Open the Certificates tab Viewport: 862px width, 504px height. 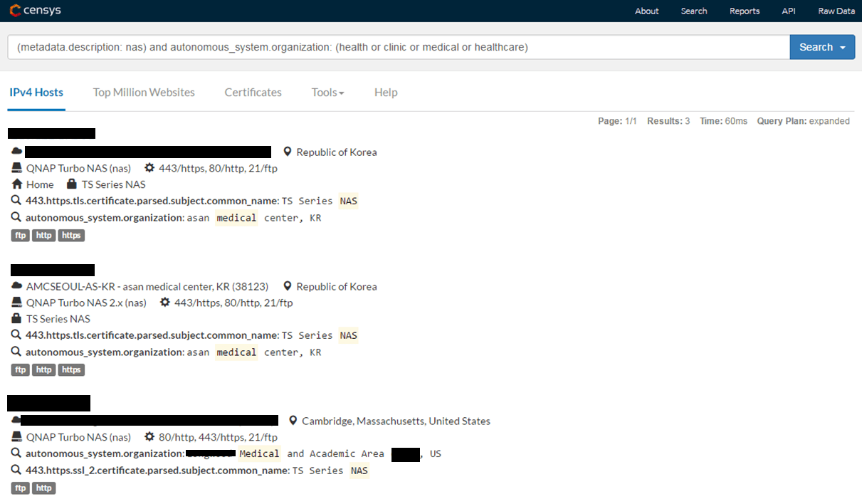pos(253,93)
